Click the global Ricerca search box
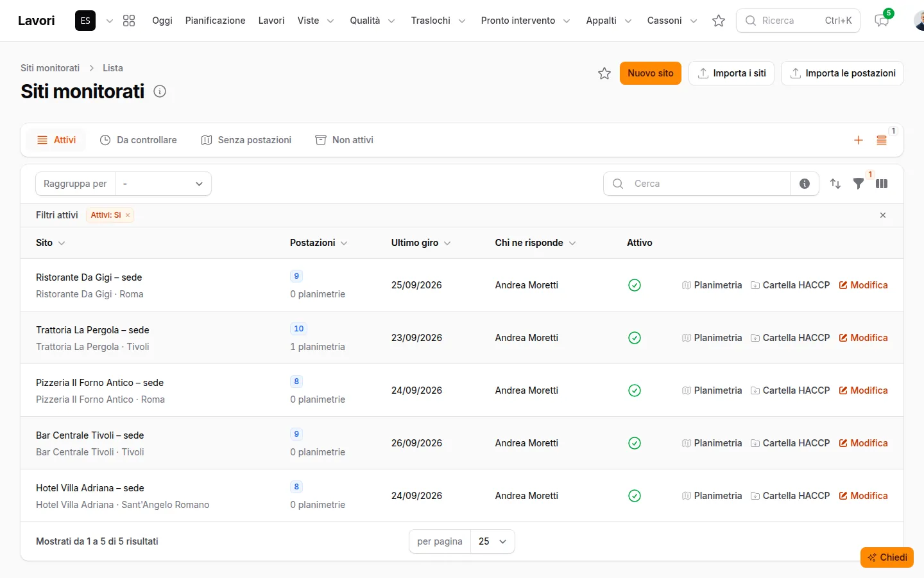The image size is (924, 578). pyautogui.click(x=798, y=21)
